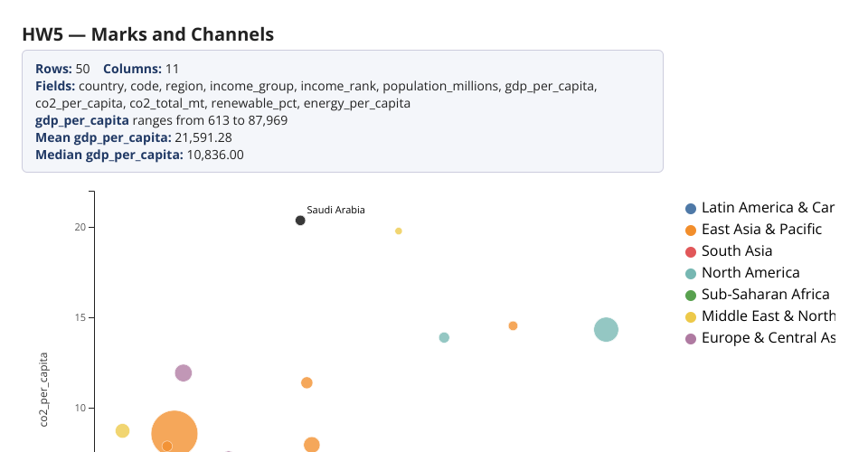This screenshot has height=452, width=868.
Task: Click the small teal dot near 14
Action: tap(444, 337)
